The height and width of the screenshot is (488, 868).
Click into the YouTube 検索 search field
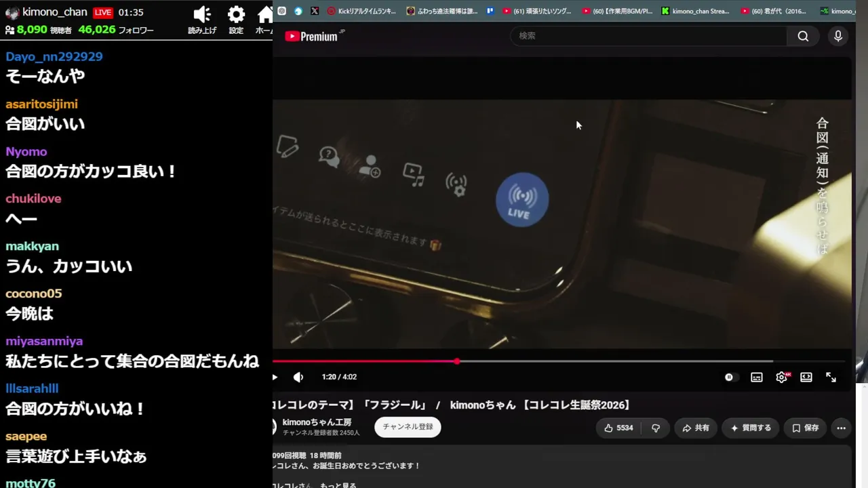[x=648, y=36]
